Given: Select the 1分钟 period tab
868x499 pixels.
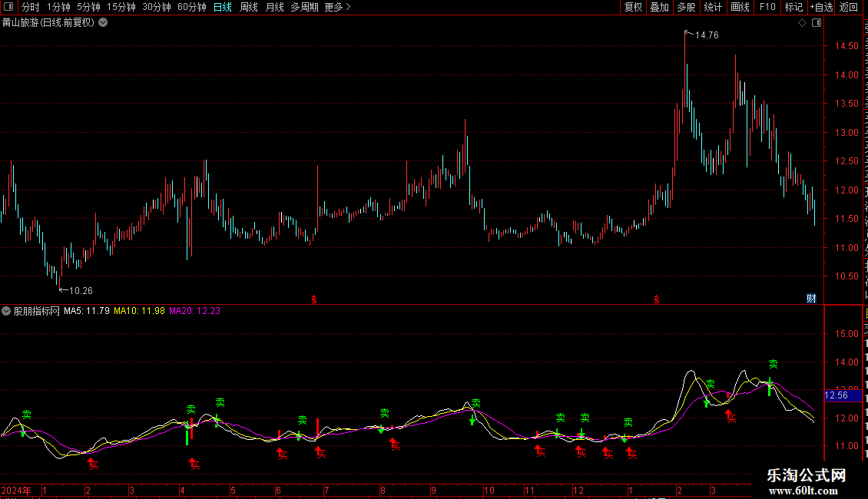Looking at the screenshot, I should click(58, 7).
